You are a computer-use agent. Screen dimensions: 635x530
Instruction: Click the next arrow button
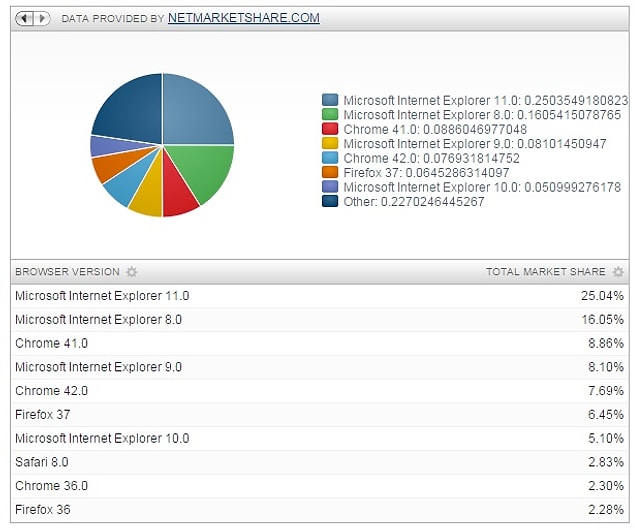(42, 18)
